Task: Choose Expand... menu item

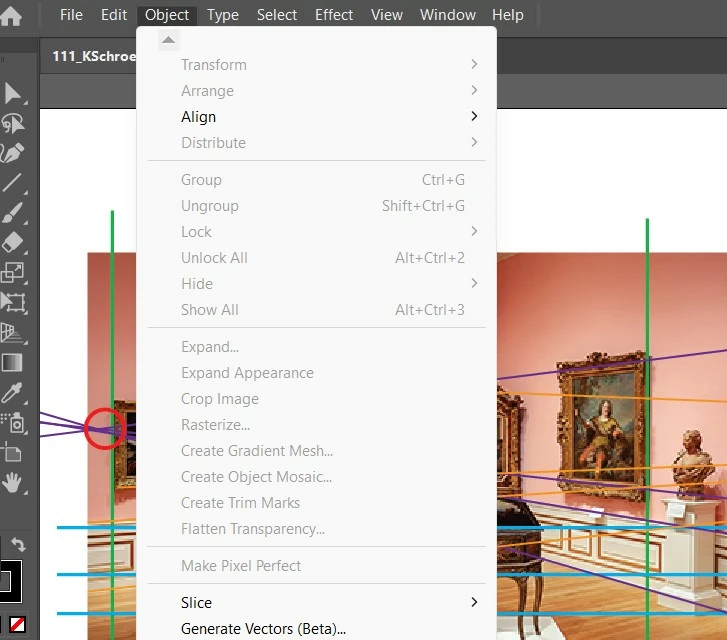Action: pyautogui.click(x=317, y=346)
